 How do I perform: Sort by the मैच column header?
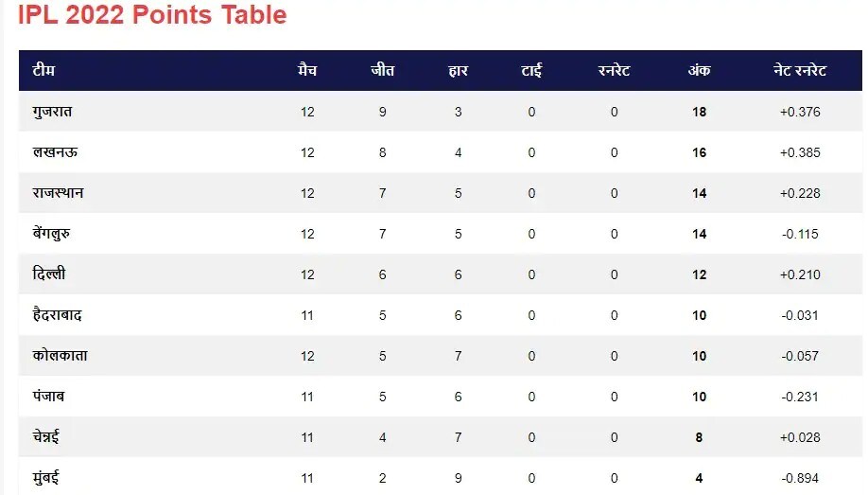(307, 71)
